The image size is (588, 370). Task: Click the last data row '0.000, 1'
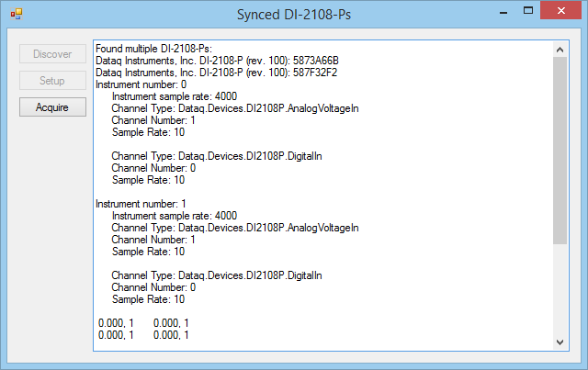(143, 335)
